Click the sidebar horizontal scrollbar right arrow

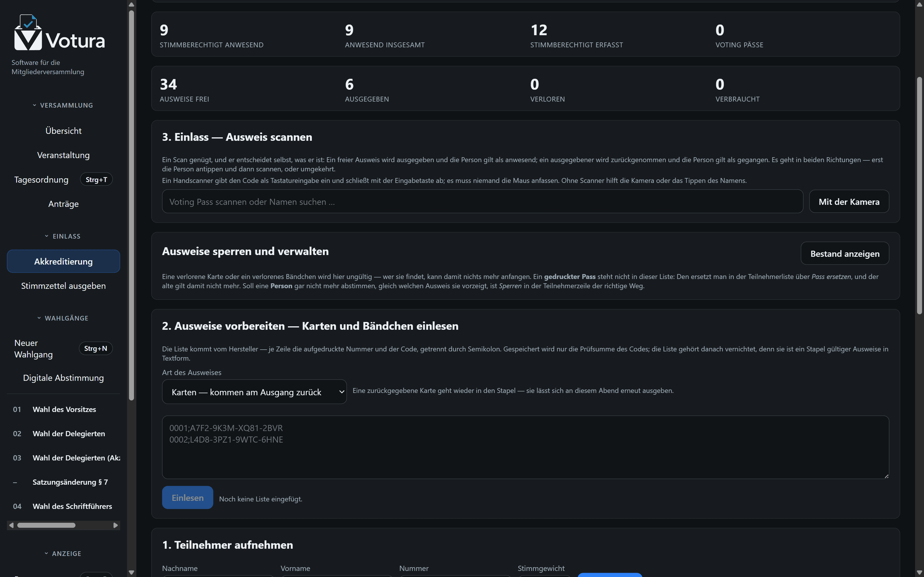116,525
